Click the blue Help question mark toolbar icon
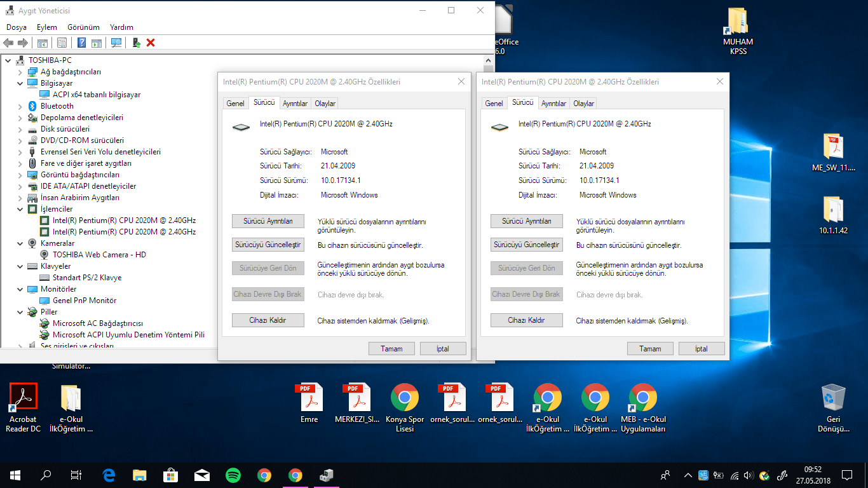Screen dimensions: 868x488 point(81,43)
